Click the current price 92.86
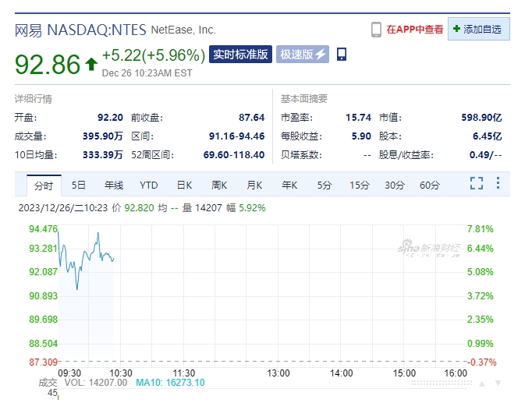This screenshot has height=417, width=532. (x=48, y=65)
